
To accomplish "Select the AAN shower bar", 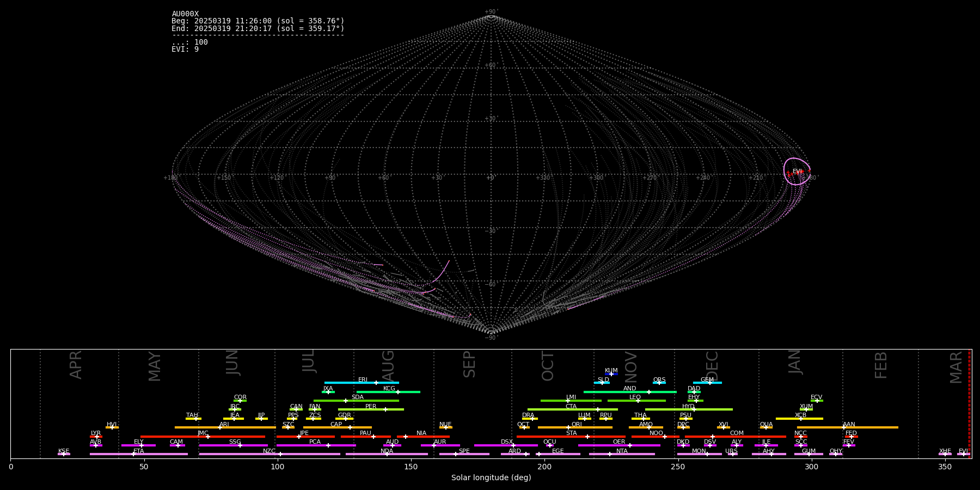I will coord(848,427).
